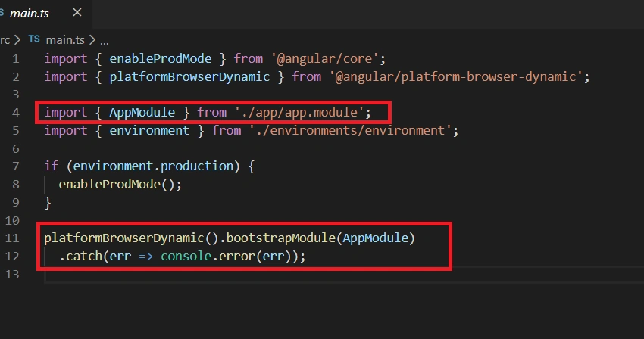Click 'AppModule' in line 4 import
Image resolution: width=644 pixels, height=339 pixels.
tap(142, 113)
